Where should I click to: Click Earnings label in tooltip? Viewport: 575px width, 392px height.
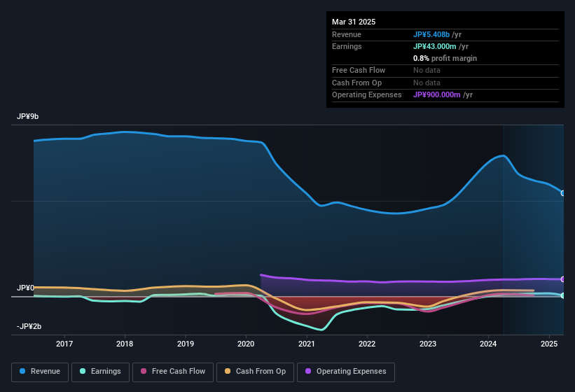(347, 46)
